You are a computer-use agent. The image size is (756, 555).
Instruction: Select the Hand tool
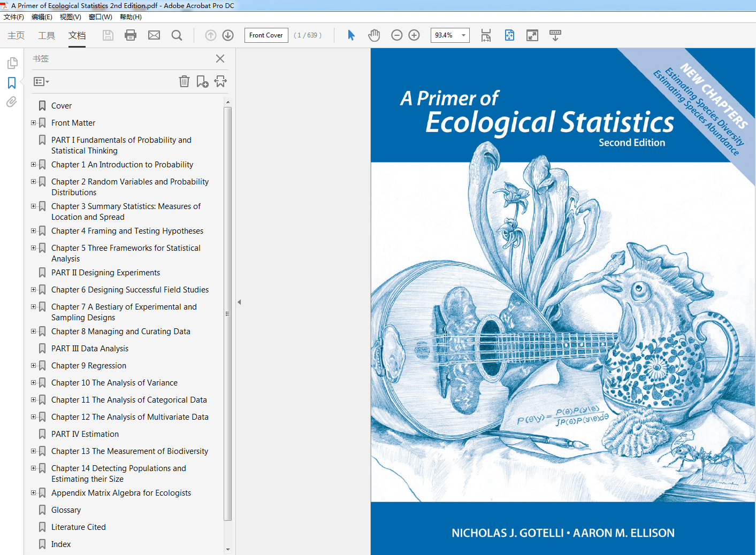(x=374, y=35)
